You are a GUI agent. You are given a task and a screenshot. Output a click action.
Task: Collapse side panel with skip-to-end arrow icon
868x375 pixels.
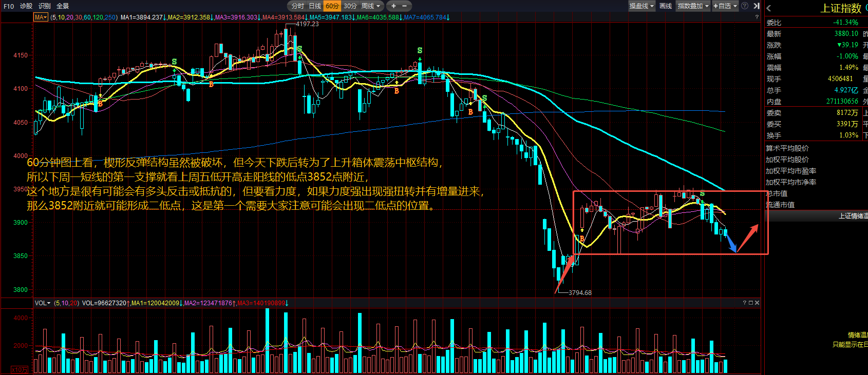[757, 6]
